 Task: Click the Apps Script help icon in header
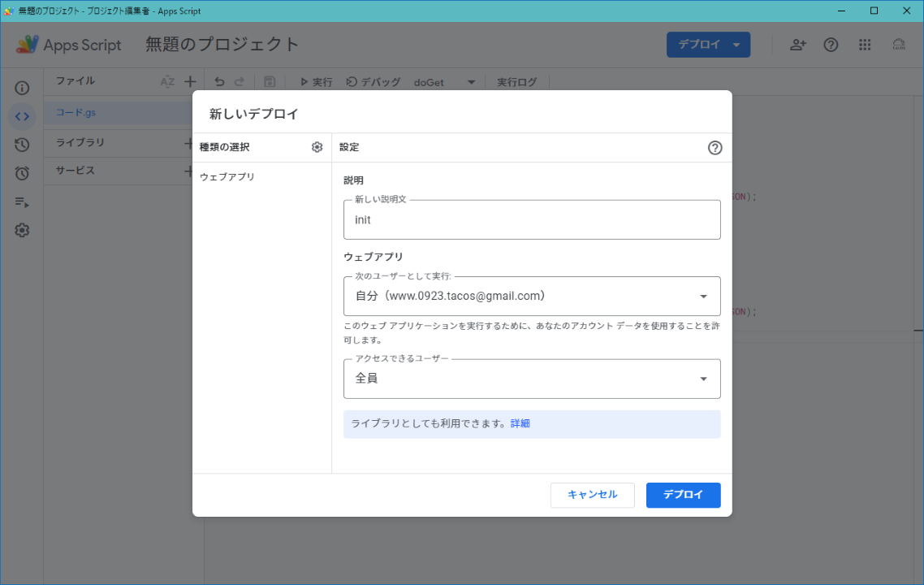(831, 45)
